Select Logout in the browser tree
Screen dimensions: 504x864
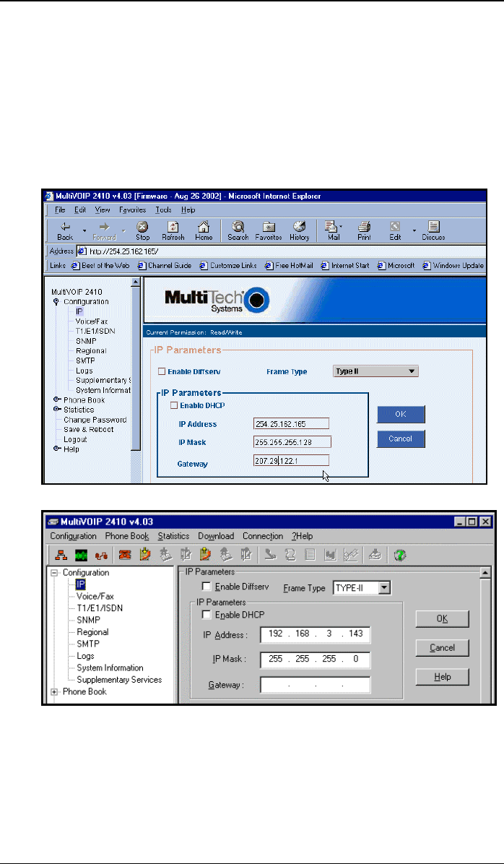click(x=75, y=440)
